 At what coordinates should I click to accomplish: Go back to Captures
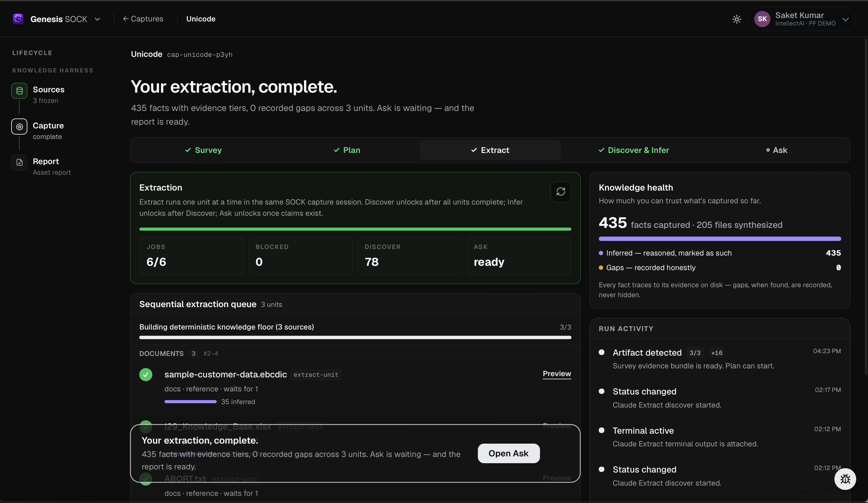143,19
